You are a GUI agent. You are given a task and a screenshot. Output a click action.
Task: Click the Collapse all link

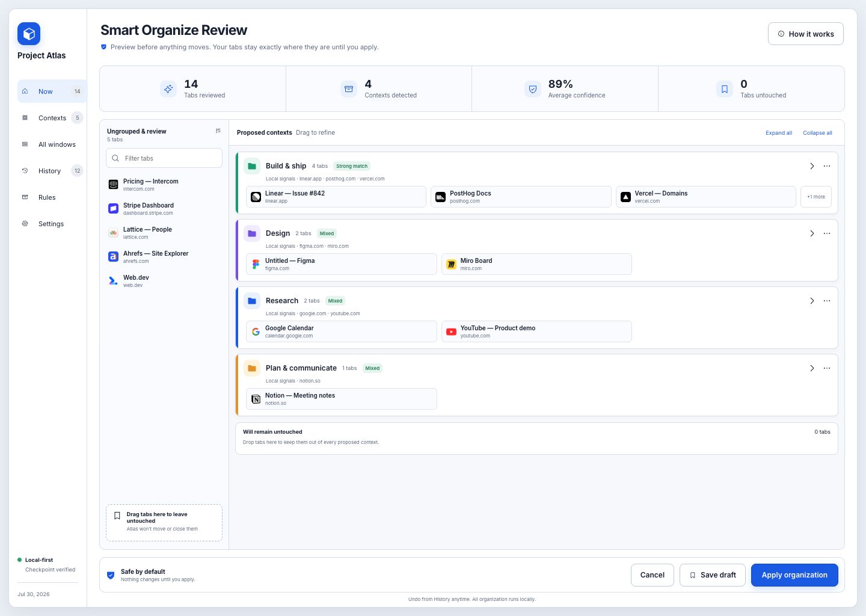tap(817, 133)
